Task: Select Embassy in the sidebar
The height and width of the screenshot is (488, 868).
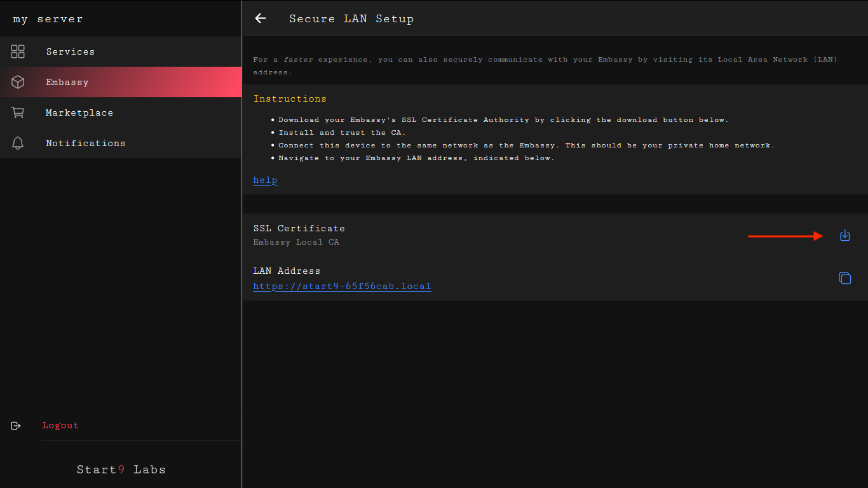Action: [x=67, y=82]
